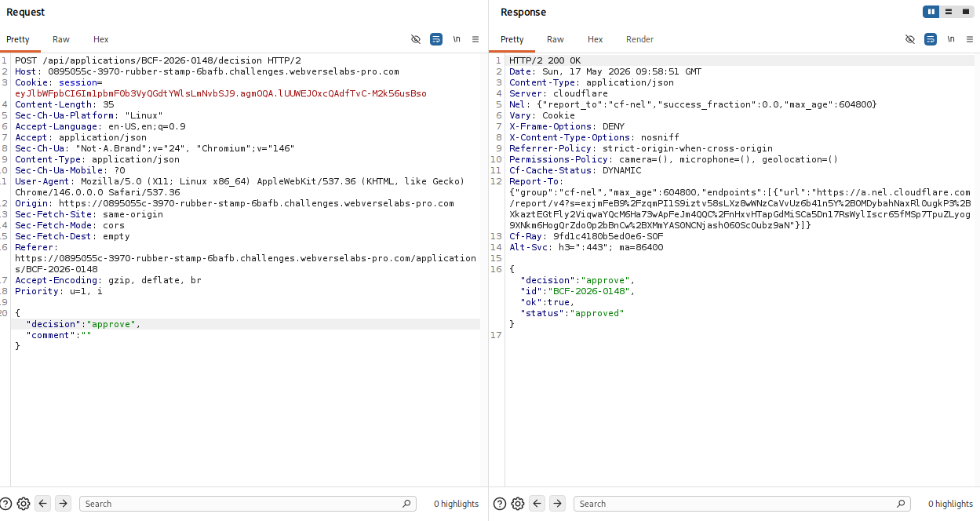
Task: Click "comment":"" line in request body
Action: pos(59,335)
